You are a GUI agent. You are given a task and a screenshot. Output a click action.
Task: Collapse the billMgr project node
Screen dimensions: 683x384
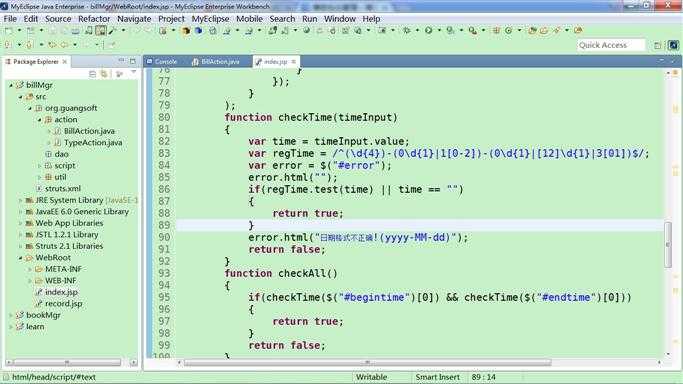point(11,85)
